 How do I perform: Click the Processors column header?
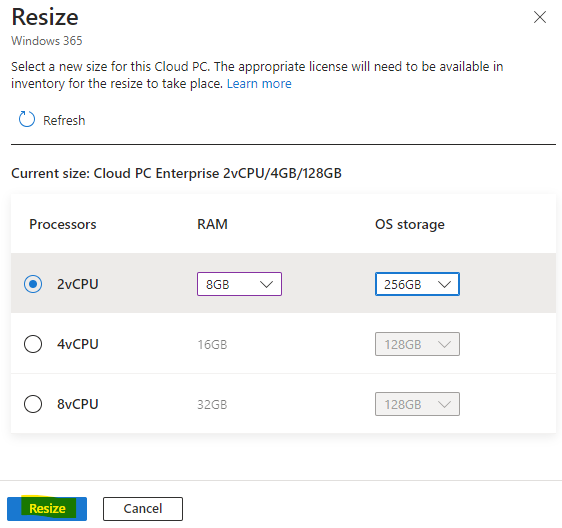pos(63,224)
